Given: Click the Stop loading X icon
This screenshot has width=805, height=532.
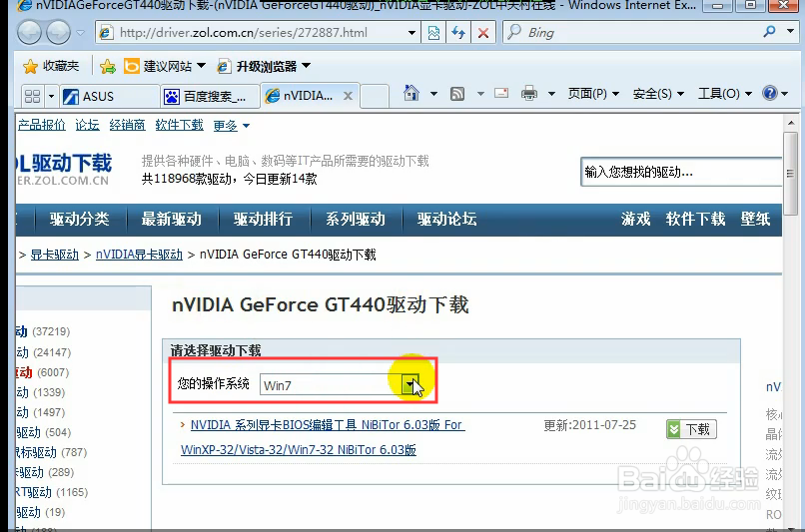Looking at the screenshot, I should tap(483, 33).
